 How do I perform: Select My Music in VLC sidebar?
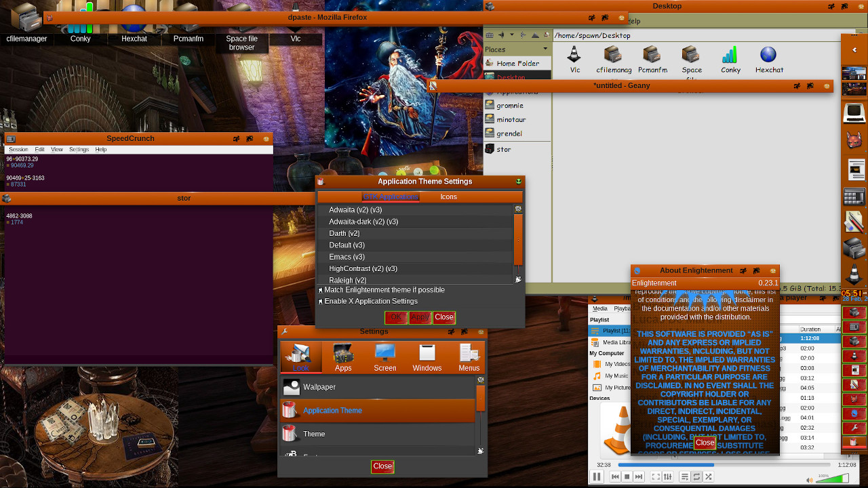616,375
